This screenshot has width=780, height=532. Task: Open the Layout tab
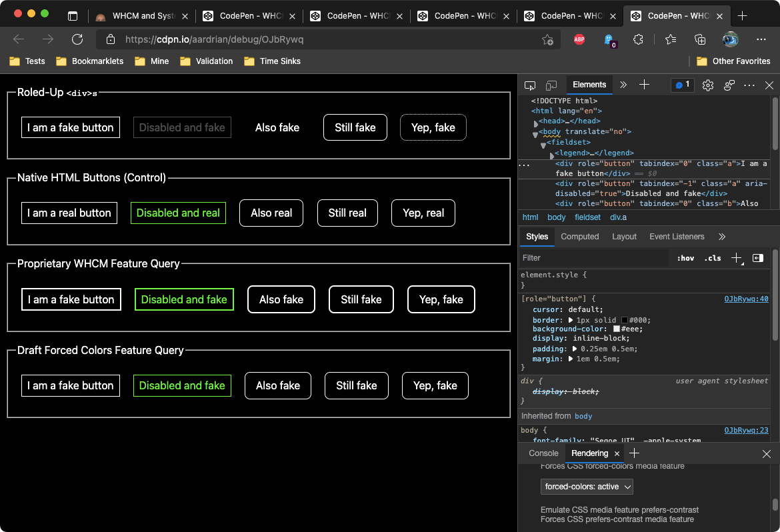pyautogui.click(x=624, y=237)
